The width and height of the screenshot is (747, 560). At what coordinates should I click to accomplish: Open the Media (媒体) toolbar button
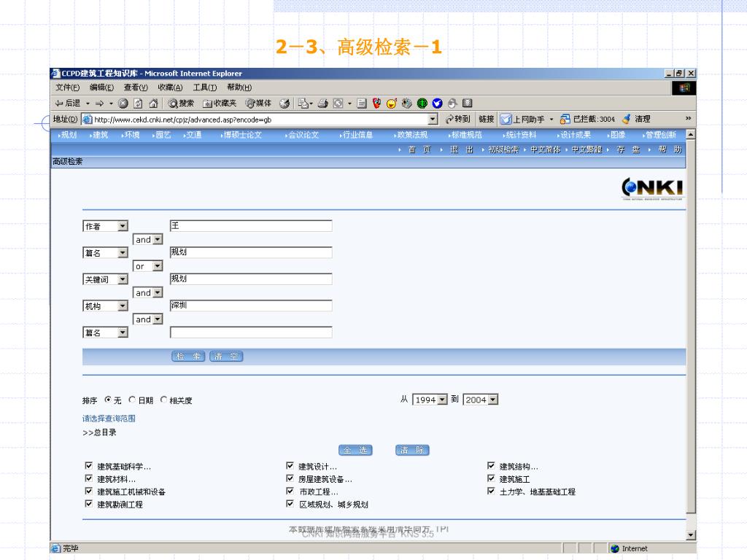(258, 104)
